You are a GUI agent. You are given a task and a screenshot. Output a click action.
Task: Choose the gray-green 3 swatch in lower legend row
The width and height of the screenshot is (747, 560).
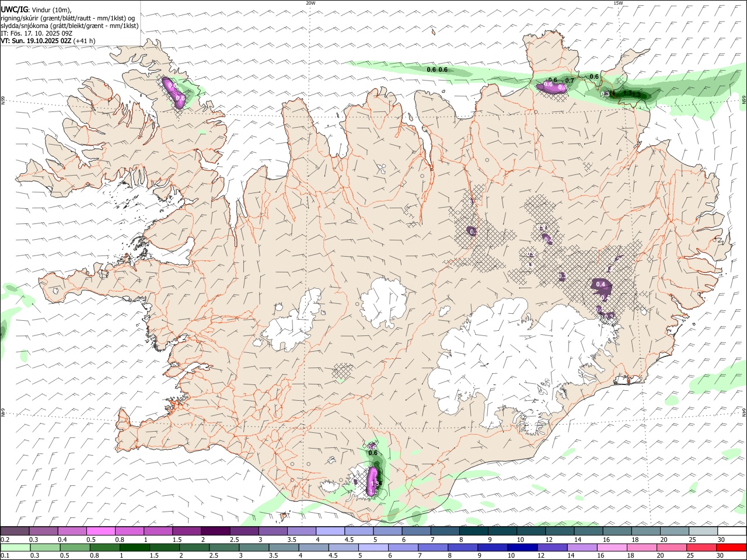tap(254, 547)
